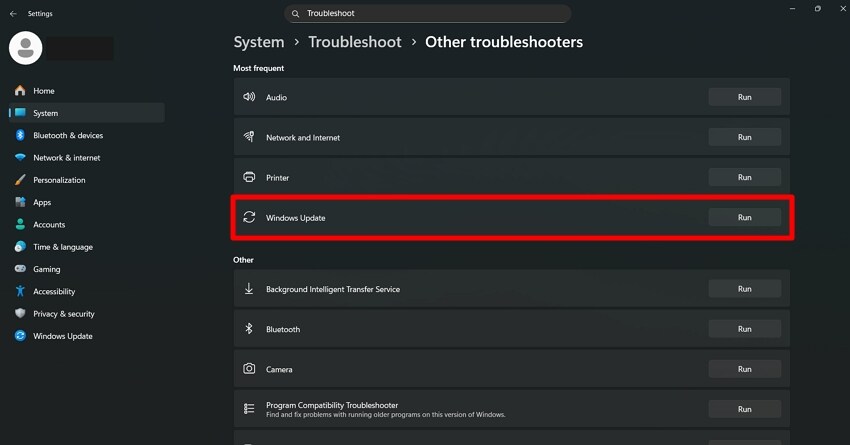Run the Windows Update troubleshooter
850x445 pixels.
(x=744, y=217)
